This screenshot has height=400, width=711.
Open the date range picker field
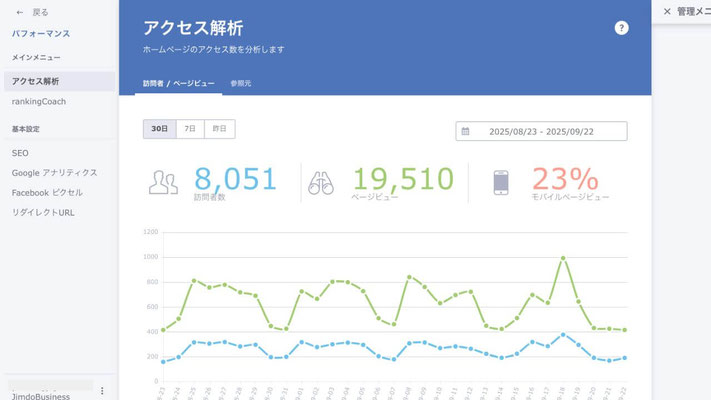(x=541, y=131)
